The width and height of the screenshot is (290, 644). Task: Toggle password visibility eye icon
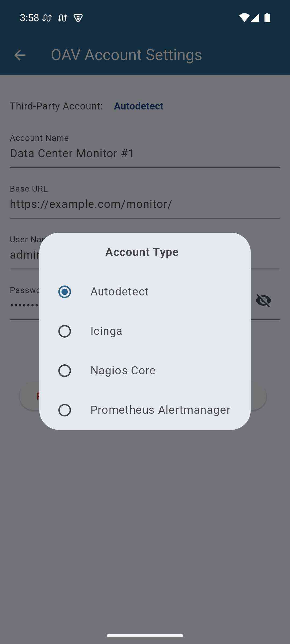click(x=263, y=300)
